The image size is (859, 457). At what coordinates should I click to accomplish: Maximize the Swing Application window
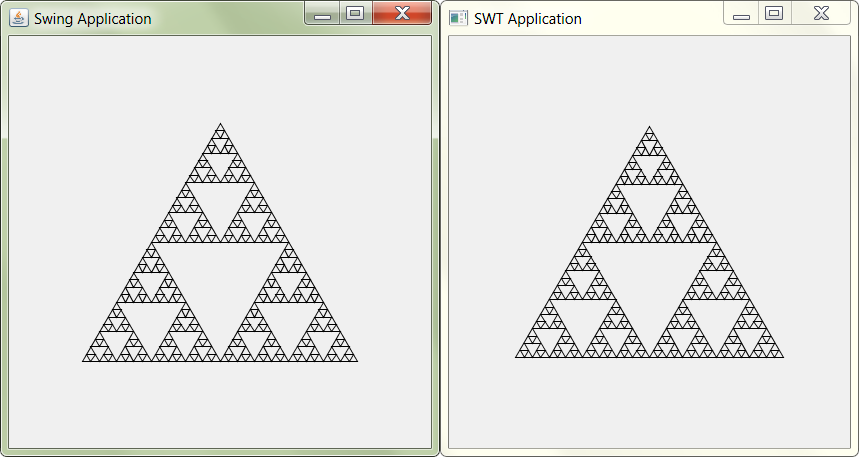coord(356,13)
